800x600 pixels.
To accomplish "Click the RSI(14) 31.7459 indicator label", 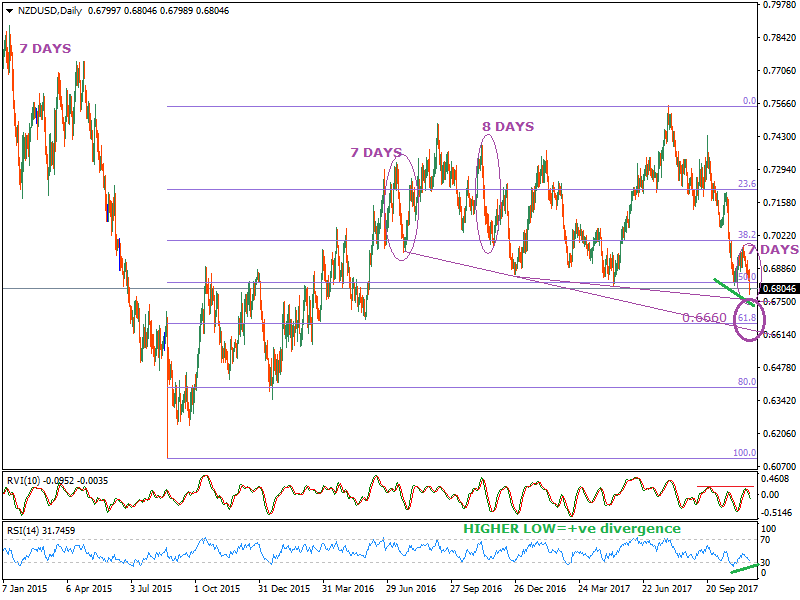I will 41,531.
